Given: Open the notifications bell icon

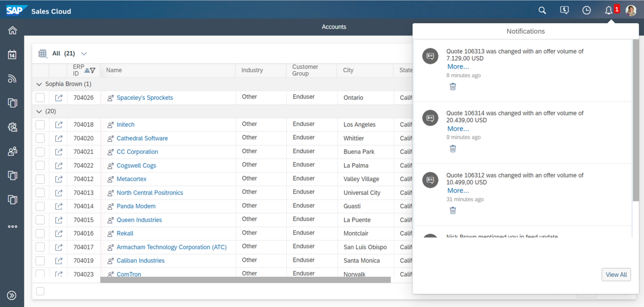Looking at the screenshot, I should tap(609, 10).
